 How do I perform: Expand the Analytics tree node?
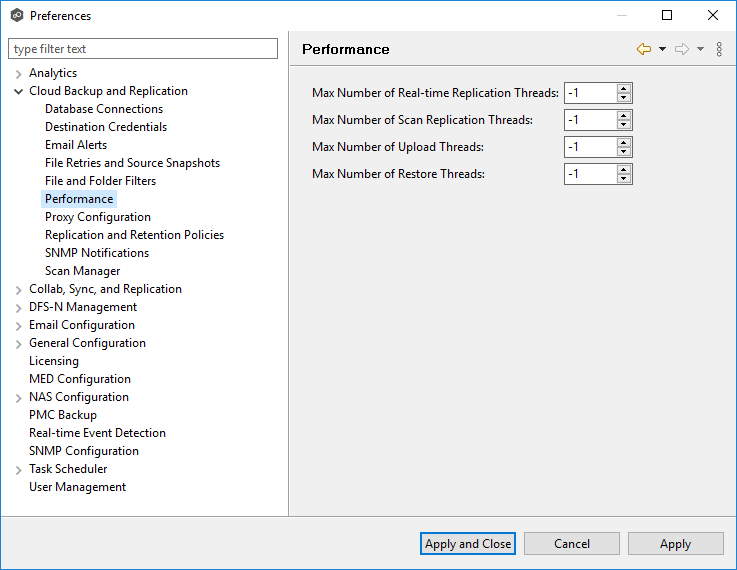[19, 73]
